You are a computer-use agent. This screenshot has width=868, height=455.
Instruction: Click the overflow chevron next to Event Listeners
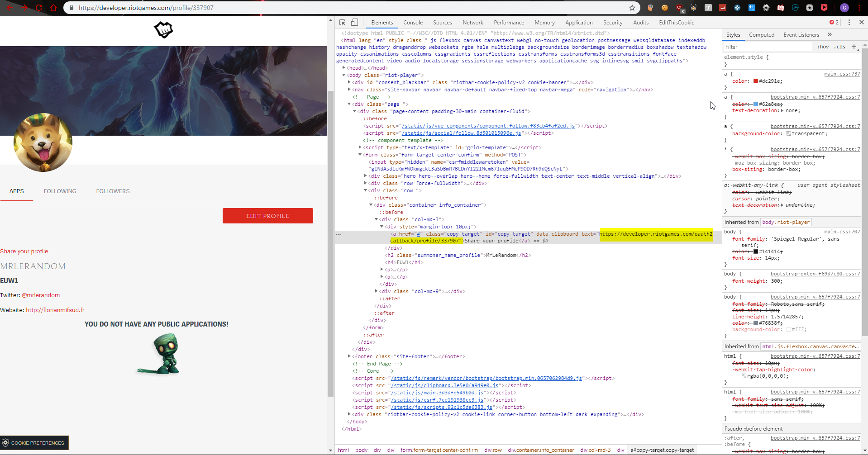[830, 34]
